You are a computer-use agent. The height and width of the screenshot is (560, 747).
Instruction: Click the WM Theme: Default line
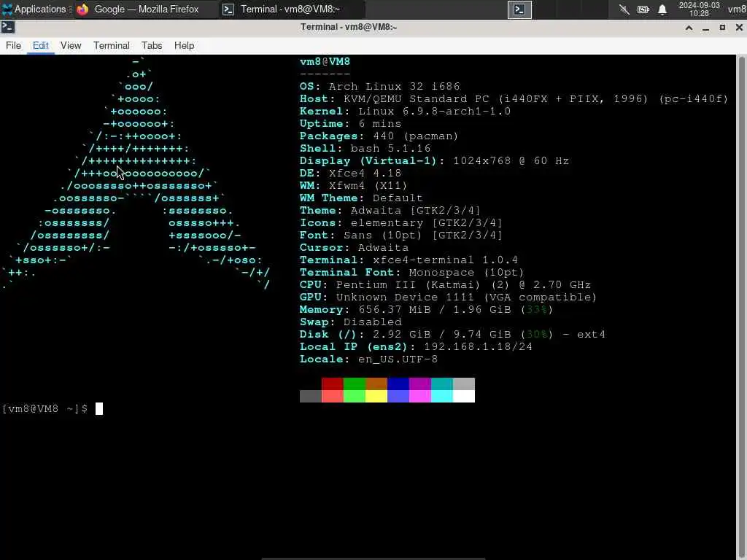click(361, 198)
